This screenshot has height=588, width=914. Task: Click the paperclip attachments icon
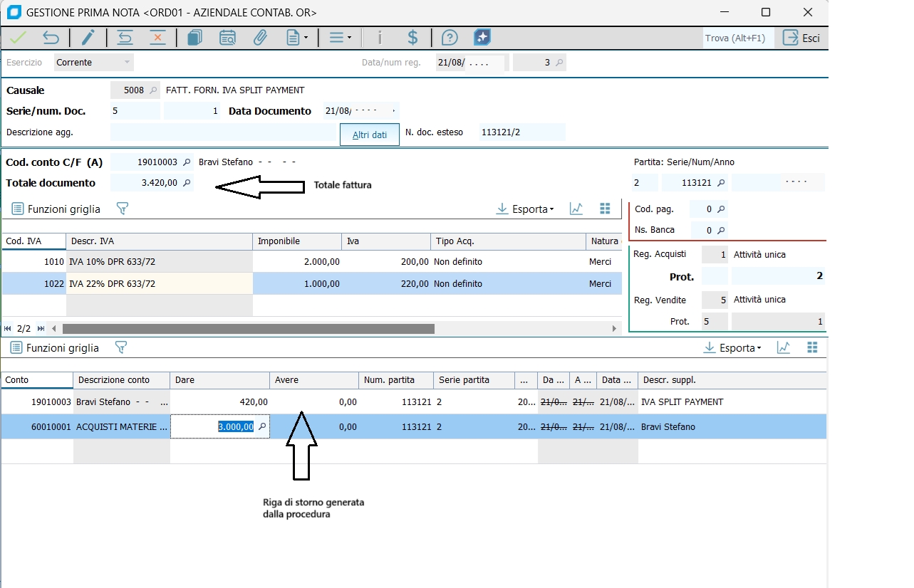260,38
